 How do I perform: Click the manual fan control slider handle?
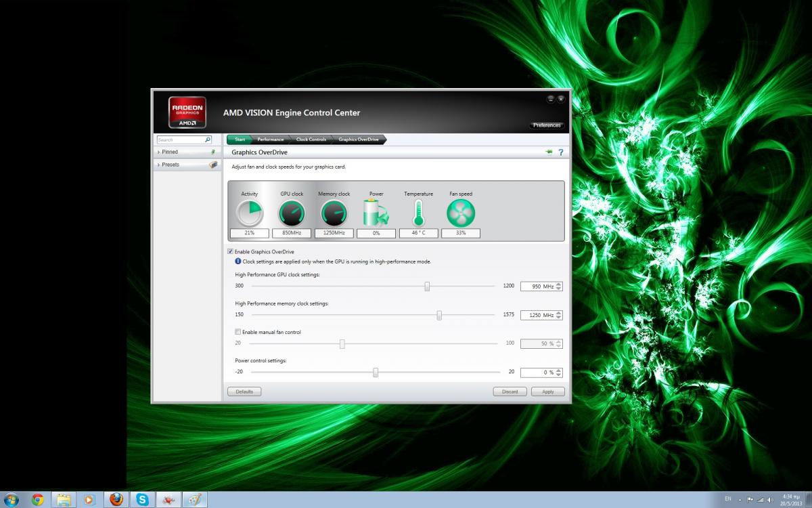pos(342,343)
